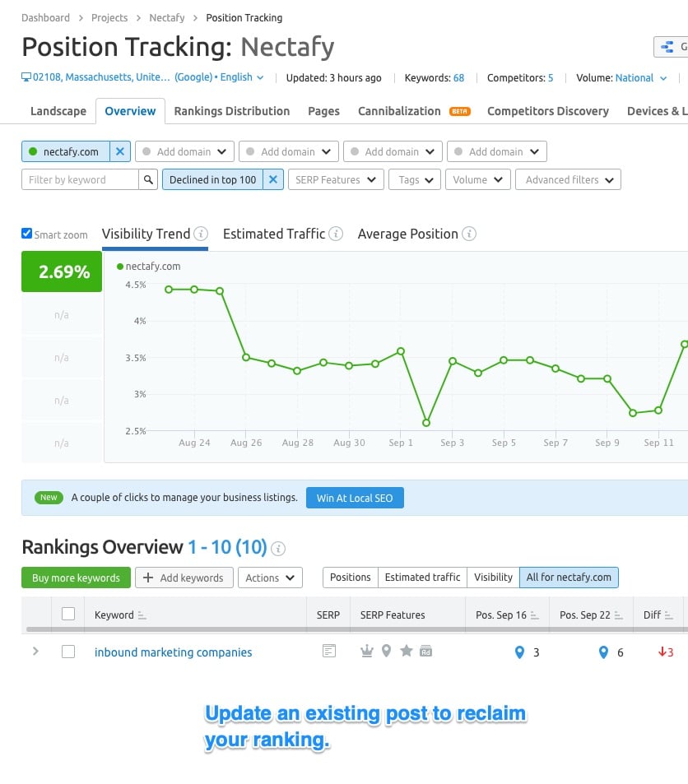Click the 2.69% green visibility box
The image size is (688, 784).
tap(62, 271)
